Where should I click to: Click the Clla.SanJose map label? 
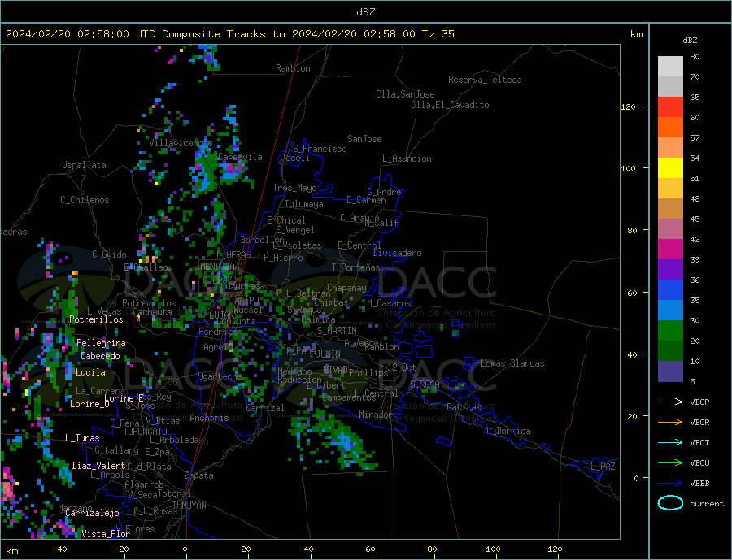click(x=405, y=94)
